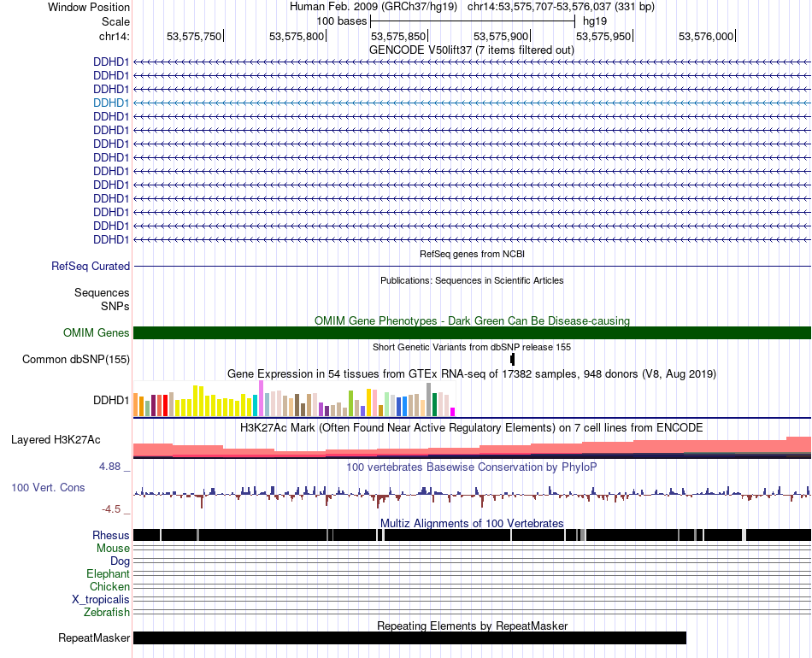Click the last magenta bar in GTEx chart
Viewport: 812px width, 658px height.
coord(452,412)
